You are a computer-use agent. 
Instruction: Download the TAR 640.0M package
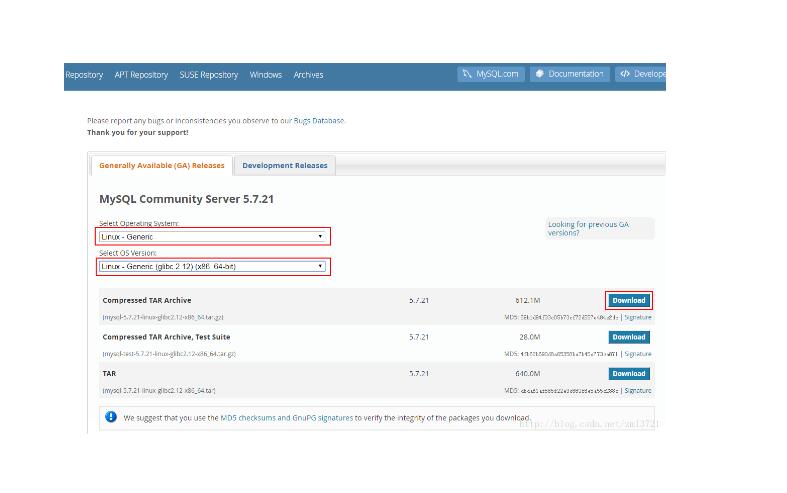tap(628, 374)
